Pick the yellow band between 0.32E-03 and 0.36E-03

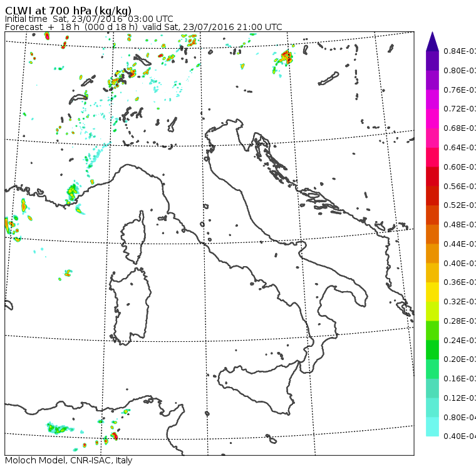[x=432, y=292]
